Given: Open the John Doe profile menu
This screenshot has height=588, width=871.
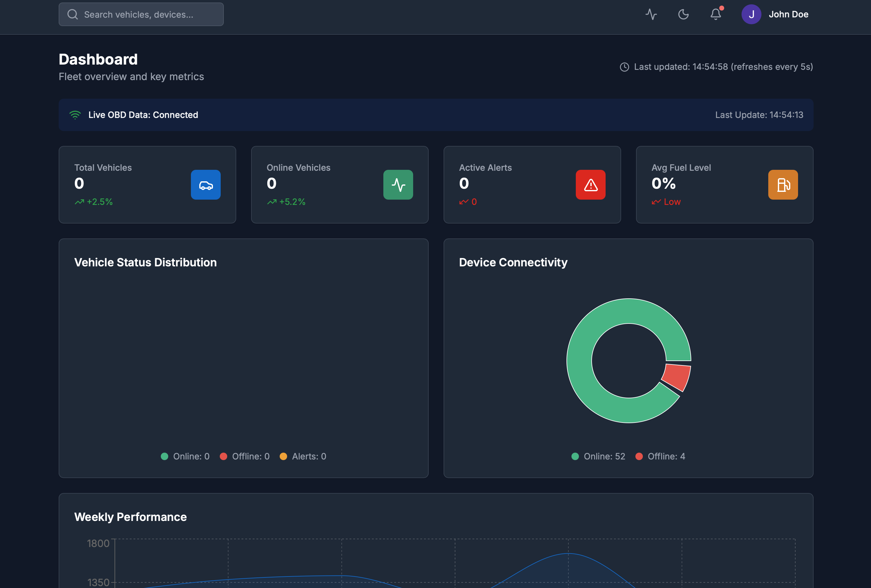Looking at the screenshot, I should click(776, 14).
